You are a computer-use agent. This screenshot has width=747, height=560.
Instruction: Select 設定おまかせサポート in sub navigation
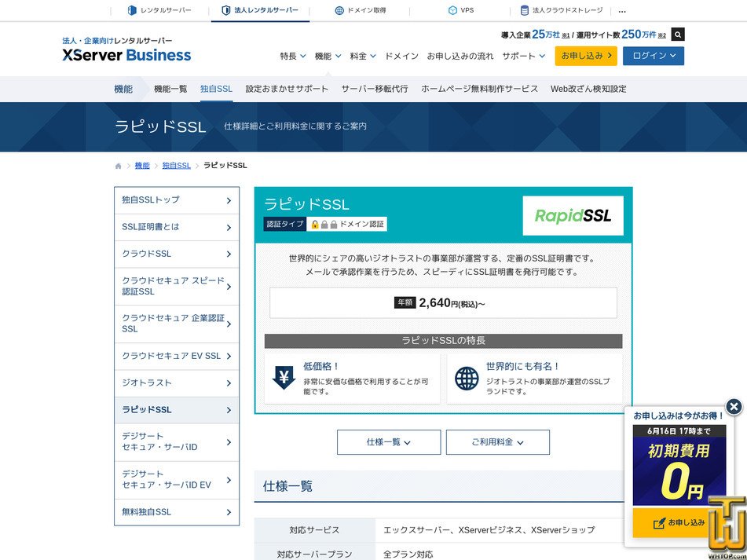coord(287,89)
